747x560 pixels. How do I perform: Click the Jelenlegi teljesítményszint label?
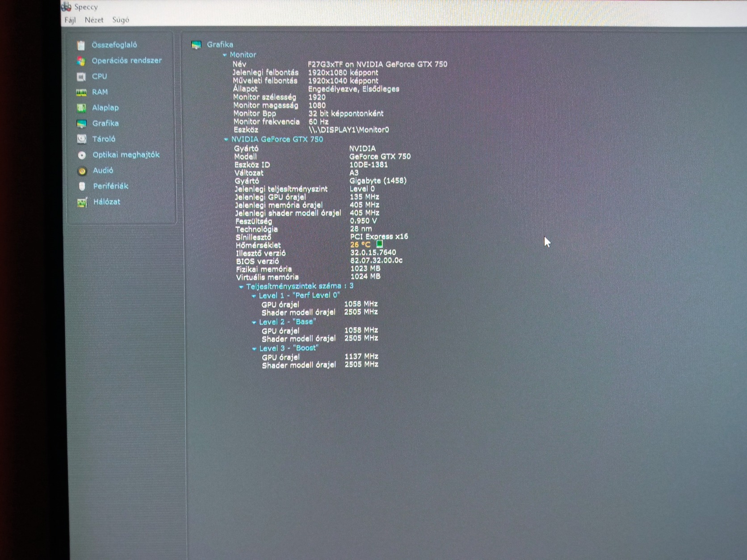pos(281,189)
